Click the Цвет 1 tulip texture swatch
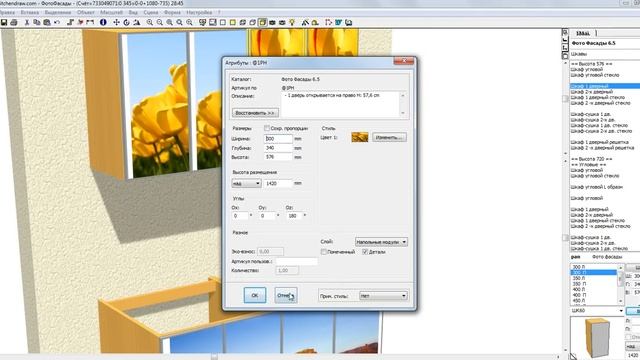This screenshot has width=640, height=360. point(360,138)
